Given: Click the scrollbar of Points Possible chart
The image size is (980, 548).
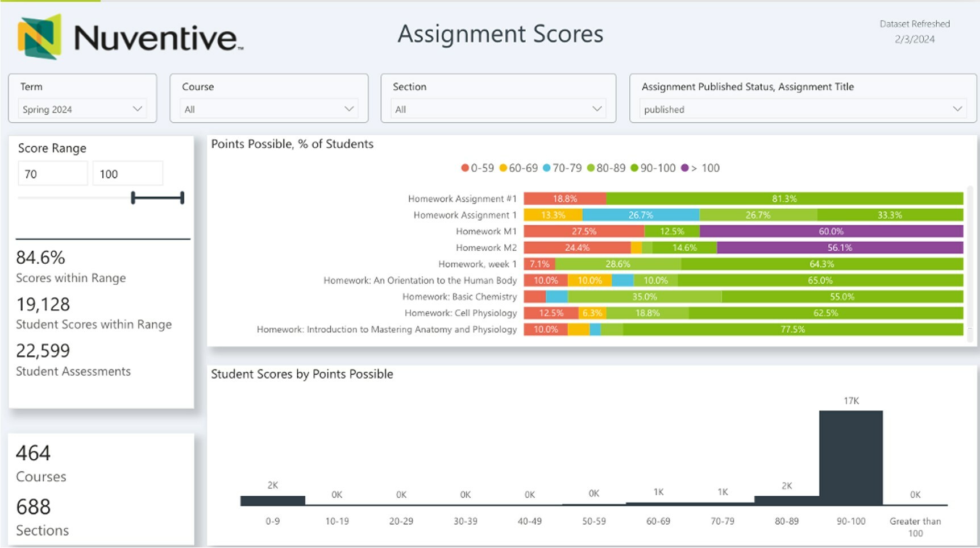Looking at the screenshot, I should (970, 261).
